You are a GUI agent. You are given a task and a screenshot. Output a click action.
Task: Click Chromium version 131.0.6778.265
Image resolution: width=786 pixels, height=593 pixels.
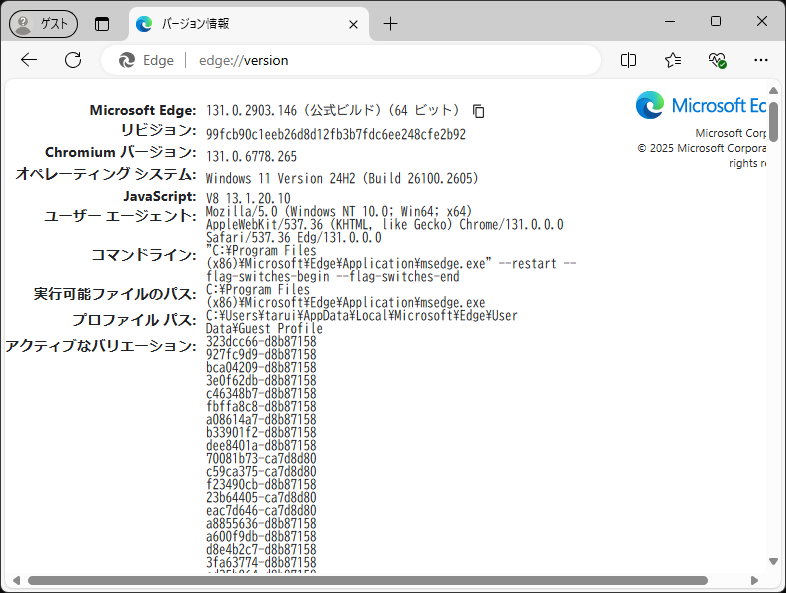252,156
